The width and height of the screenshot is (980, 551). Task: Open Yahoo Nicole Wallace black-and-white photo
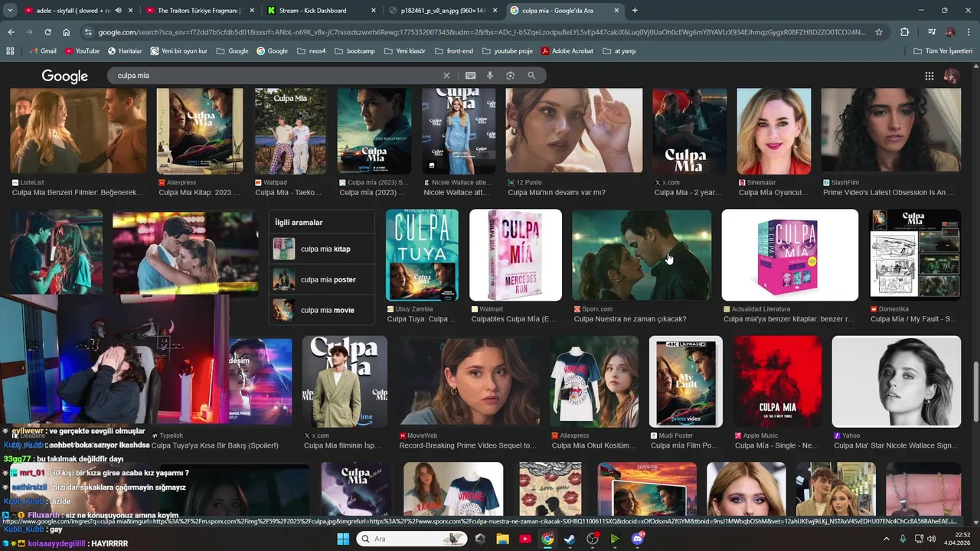[897, 381]
